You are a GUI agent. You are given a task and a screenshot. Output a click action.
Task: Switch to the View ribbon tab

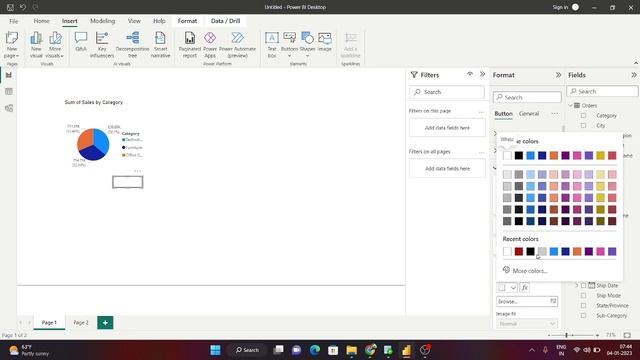click(x=134, y=21)
